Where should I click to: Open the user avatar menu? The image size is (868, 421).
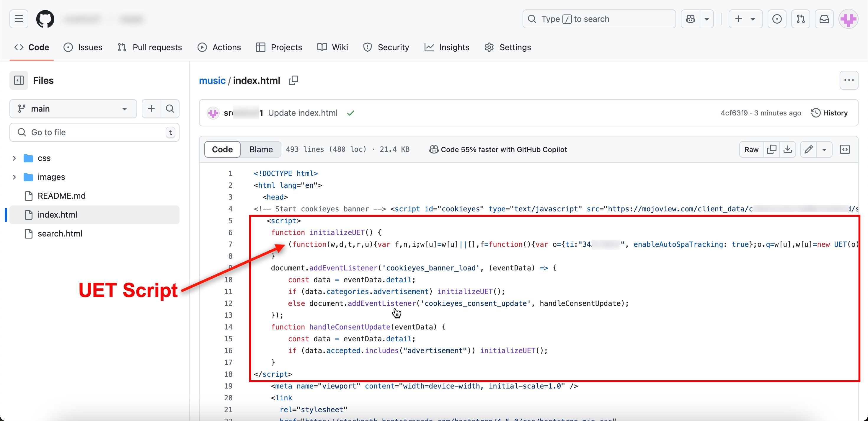tap(849, 19)
